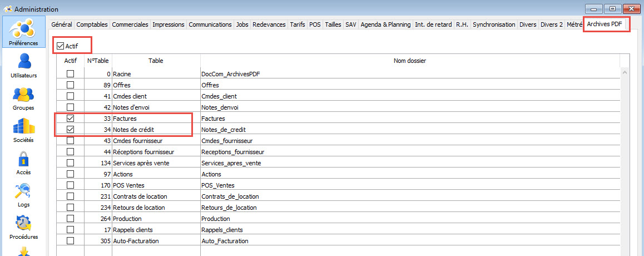Click the N°Table column header
The image size is (644, 256).
coord(98,61)
